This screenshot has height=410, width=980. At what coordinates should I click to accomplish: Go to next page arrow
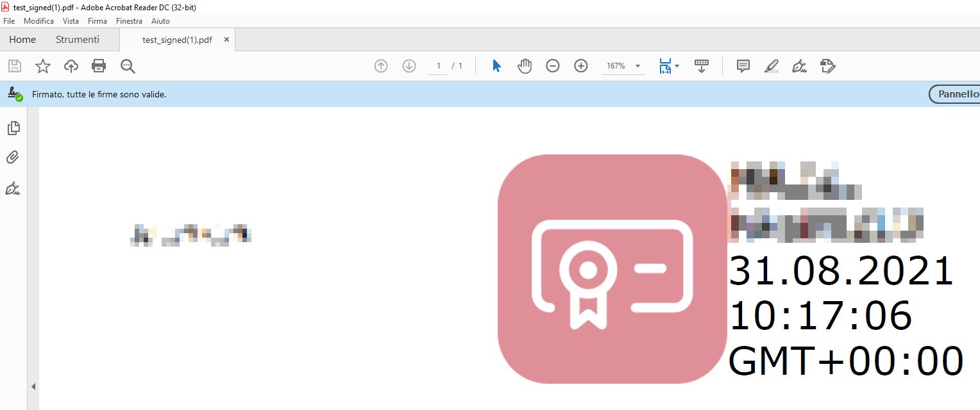point(409,66)
